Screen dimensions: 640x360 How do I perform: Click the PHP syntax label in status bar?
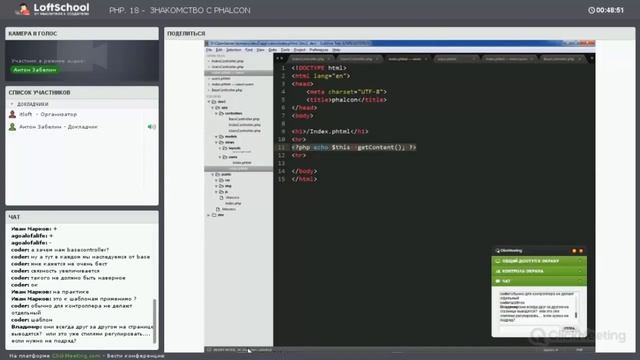point(580,350)
